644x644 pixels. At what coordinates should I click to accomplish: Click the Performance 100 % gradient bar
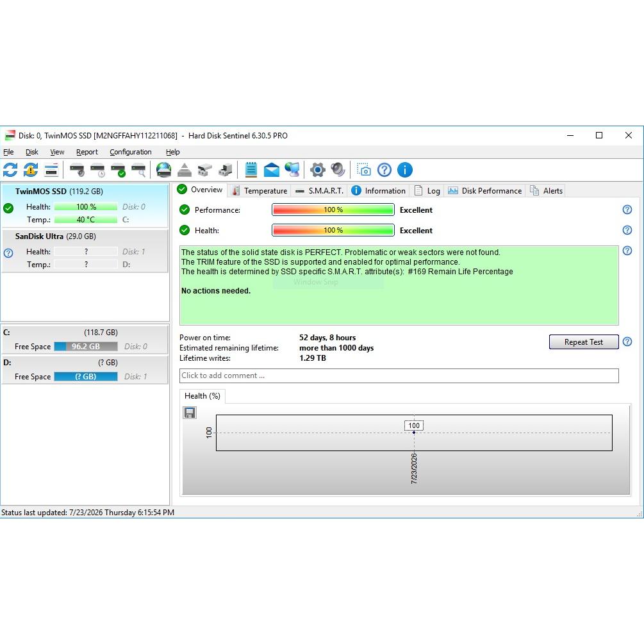click(x=333, y=210)
